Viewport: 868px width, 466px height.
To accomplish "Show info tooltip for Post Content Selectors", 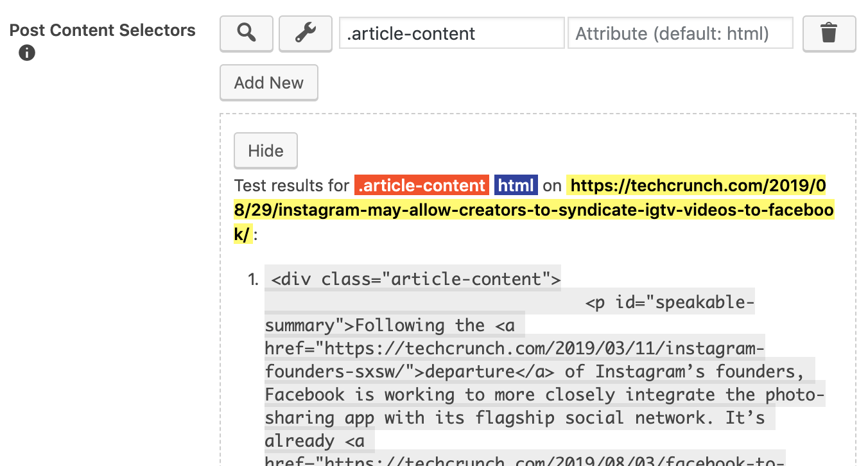I will pyautogui.click(x=27, y=53).
